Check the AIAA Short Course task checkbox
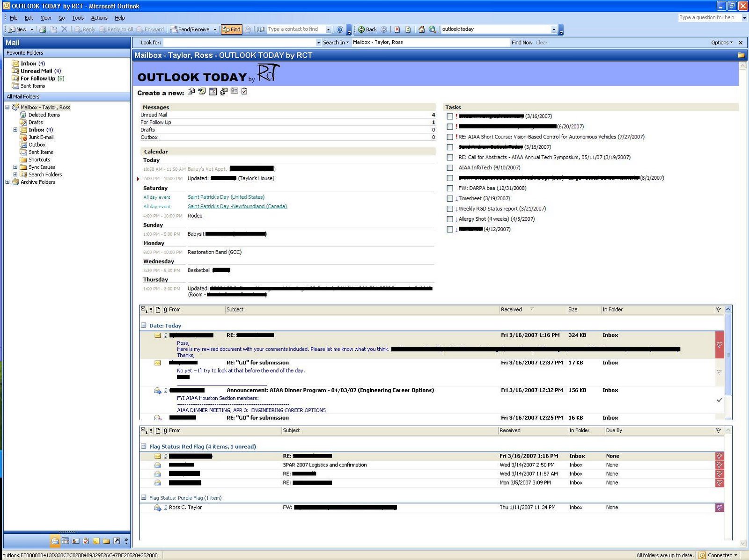Image resolution: width=749 pixels, height=560 pixels. [x=450, y=137]
